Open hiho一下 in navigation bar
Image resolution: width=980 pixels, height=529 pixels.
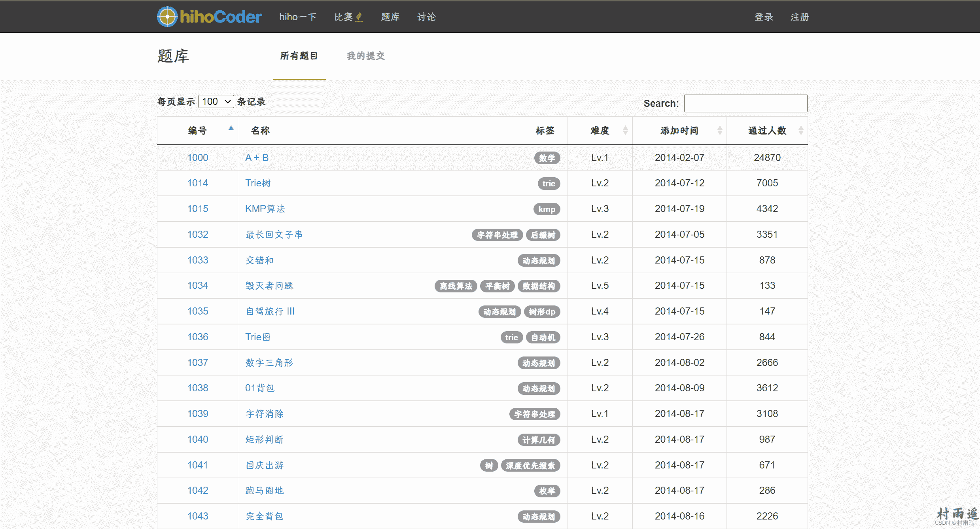[x=297, y=17]
